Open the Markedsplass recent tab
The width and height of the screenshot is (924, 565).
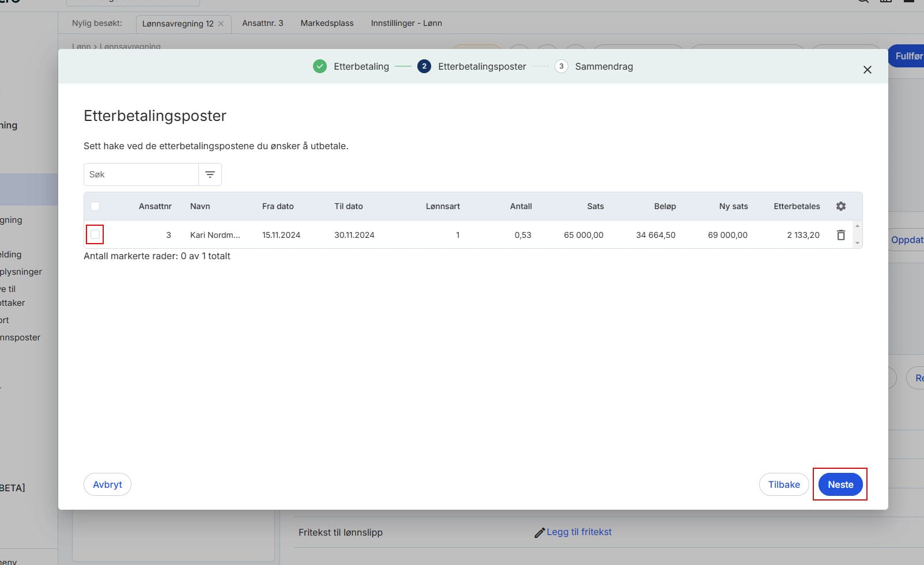327,23
